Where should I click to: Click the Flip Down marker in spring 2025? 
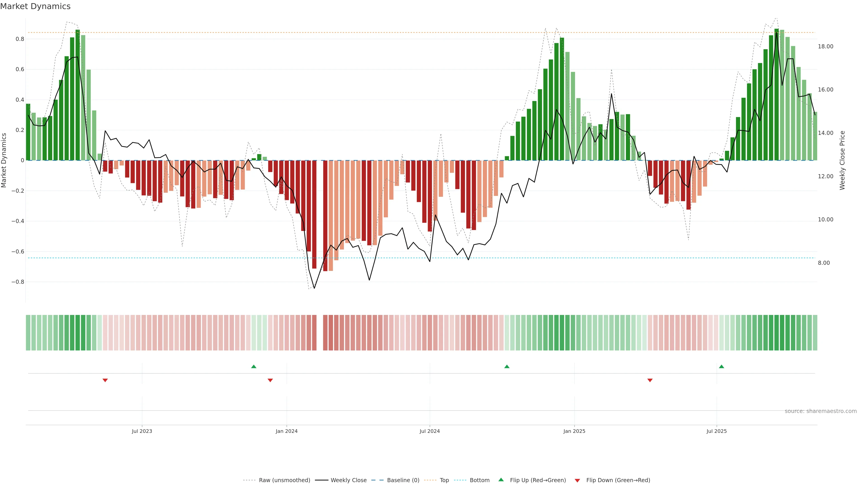[650, 380]
